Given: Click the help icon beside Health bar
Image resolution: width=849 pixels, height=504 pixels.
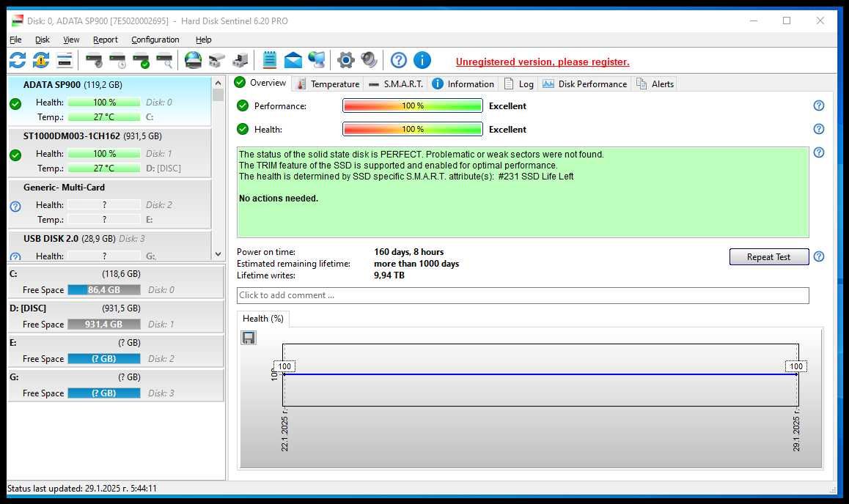Looking at the screenshot, I should [819, 129].
